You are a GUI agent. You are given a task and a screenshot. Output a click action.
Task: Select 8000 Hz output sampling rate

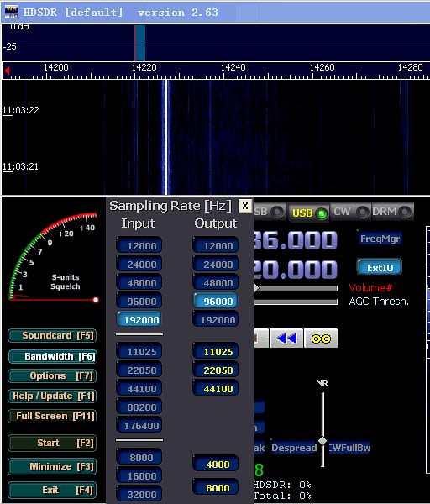(x=215, y=487)
